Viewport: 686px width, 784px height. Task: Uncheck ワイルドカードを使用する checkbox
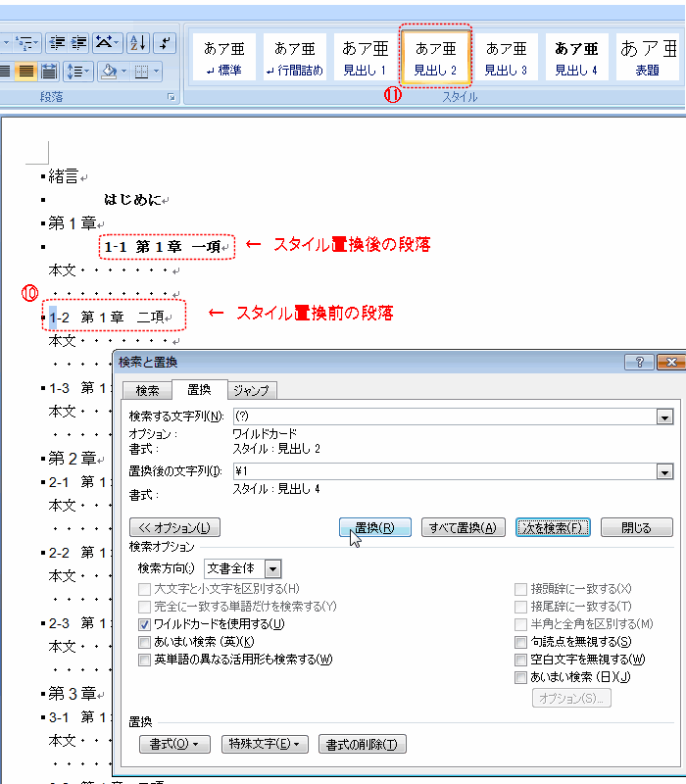[146, 624]
